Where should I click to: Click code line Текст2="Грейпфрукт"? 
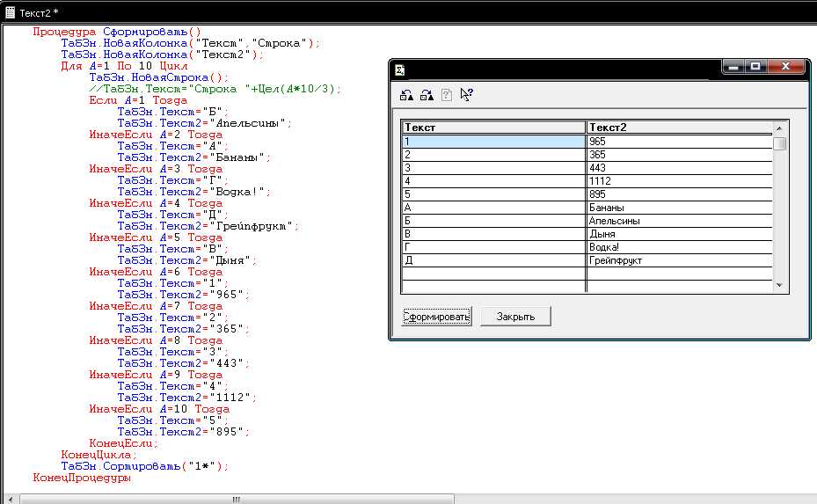coord(208,227)
